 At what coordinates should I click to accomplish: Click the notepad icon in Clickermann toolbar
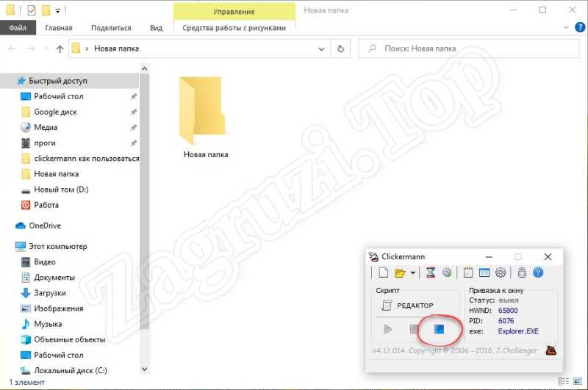pyautogui.click(x=467, y=272)
